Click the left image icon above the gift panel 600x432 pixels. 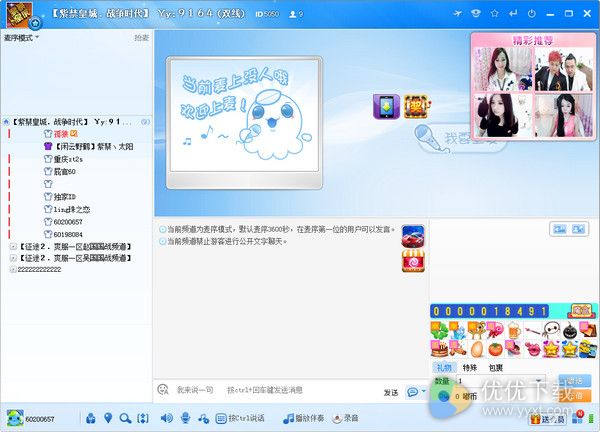pyautogui.click(x=559, y=229)
